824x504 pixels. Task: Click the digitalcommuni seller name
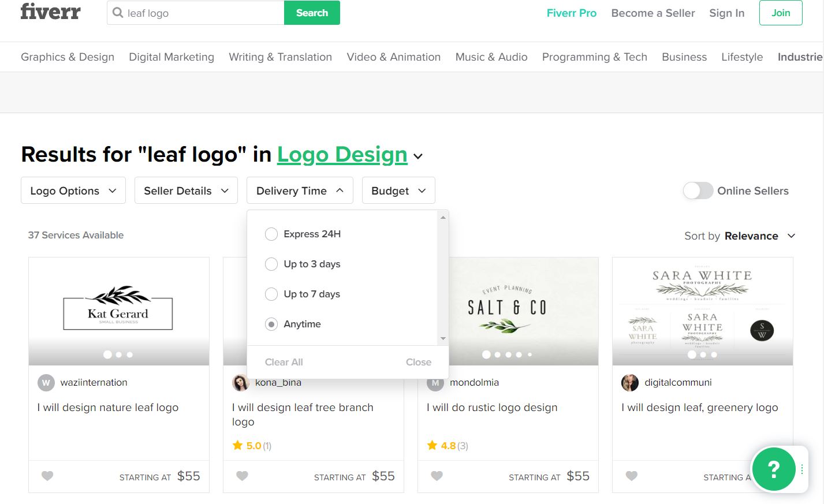click(678, 382)
